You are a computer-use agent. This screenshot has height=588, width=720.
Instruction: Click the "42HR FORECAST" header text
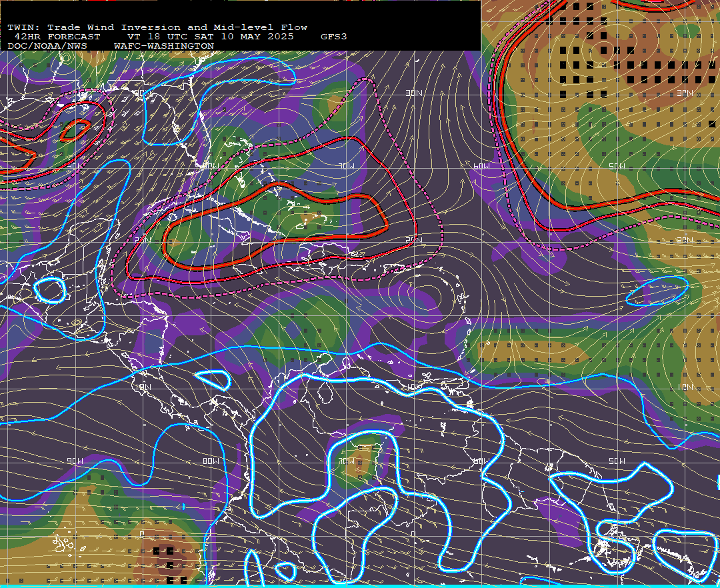(57, 37)
